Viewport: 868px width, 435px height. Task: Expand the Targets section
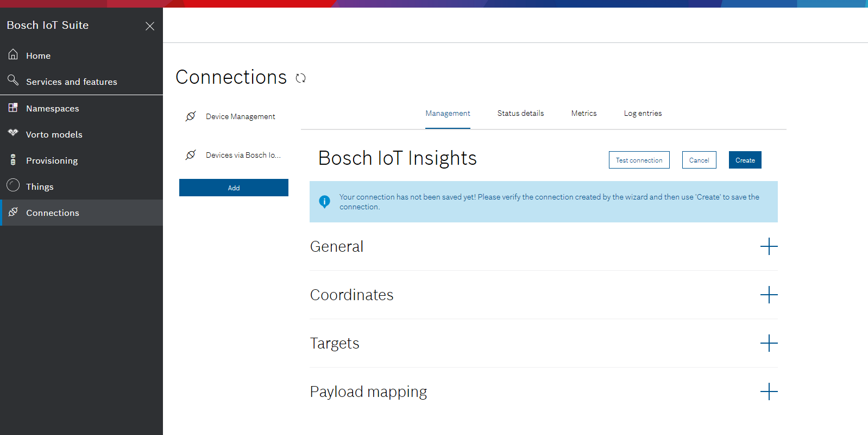click(769, 343)
